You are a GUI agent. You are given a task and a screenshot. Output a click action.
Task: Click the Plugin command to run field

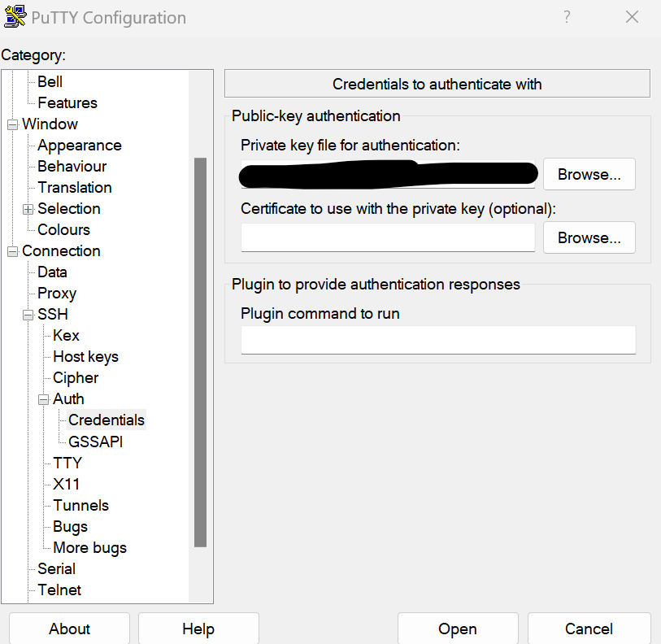[438, 340]
